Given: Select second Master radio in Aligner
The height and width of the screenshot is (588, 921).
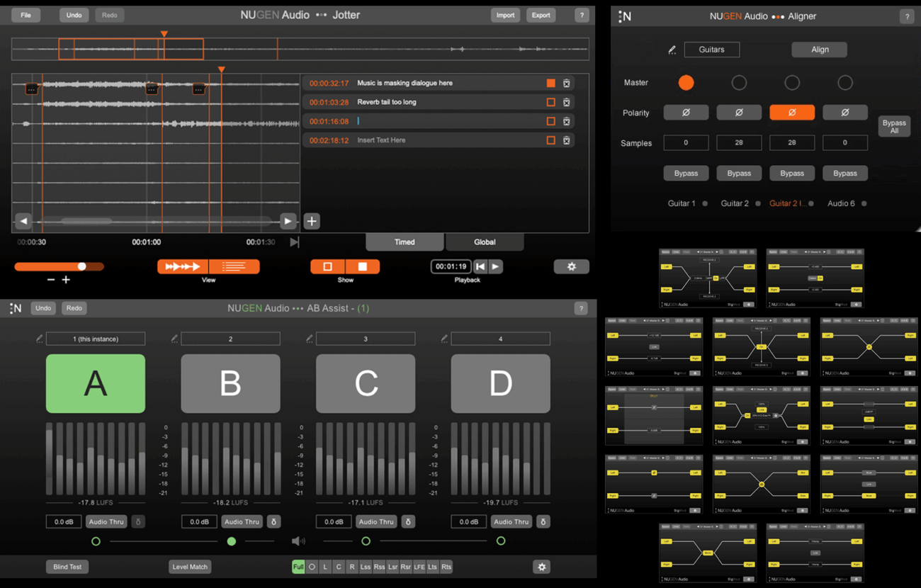Looking at the screenshot, I should [739, 83].
